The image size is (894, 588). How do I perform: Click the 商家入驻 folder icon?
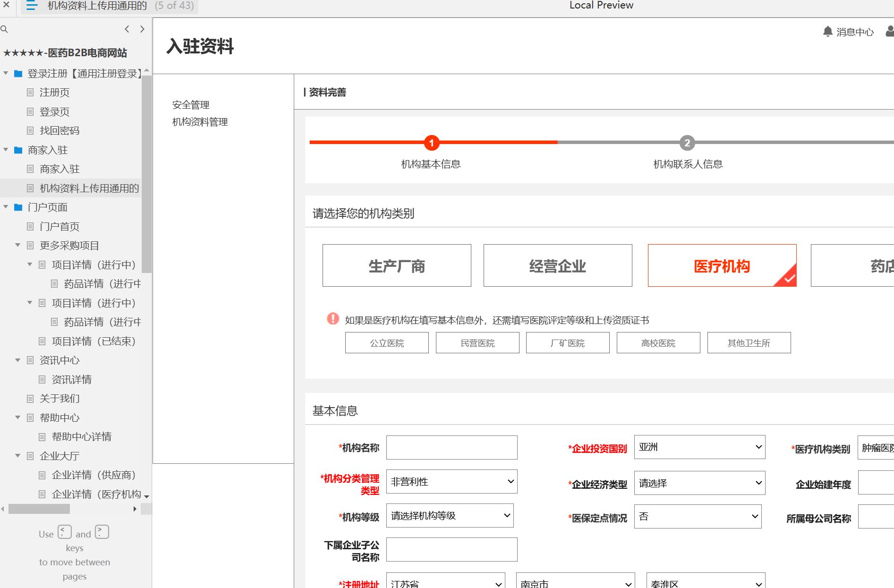tap(18, 150)
